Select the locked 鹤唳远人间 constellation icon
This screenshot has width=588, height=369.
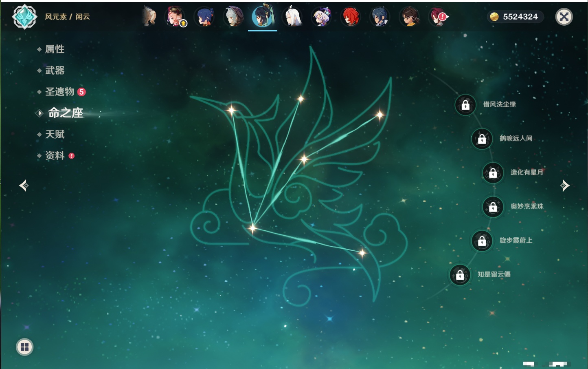point(482,139)
